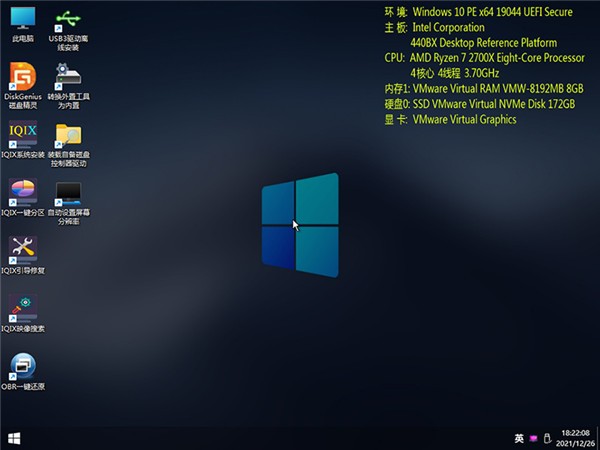600x450 pixels.
Task: Select the OBR一键还原 restore icon
Action: (22, 365)
